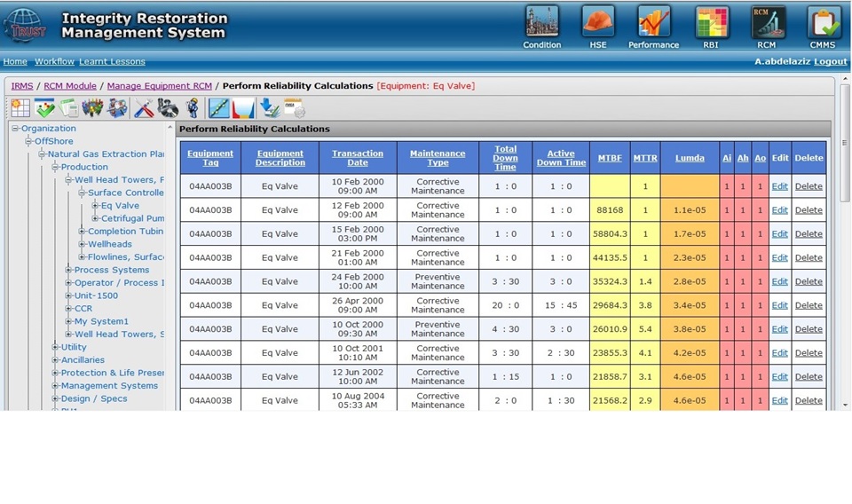Select Wellheads in the tree
Image resolution: width=852 pixels, height=504 pixels.
point(109,244)
